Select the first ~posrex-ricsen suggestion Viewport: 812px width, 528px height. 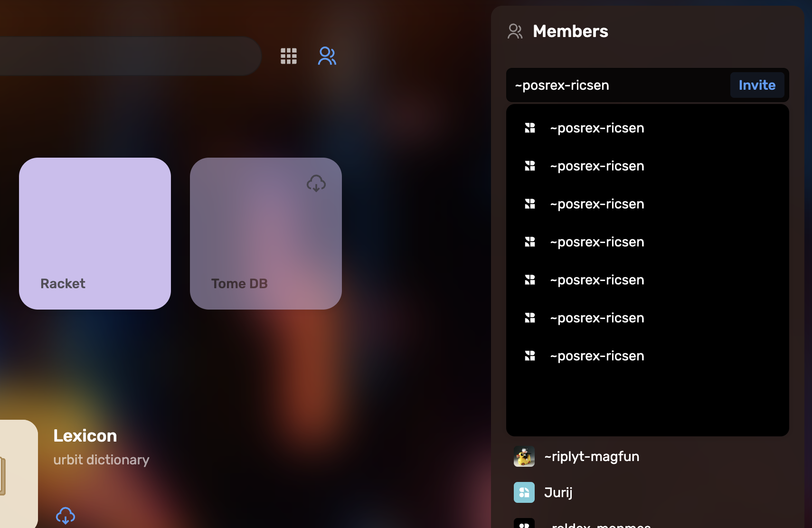(597, 127)
